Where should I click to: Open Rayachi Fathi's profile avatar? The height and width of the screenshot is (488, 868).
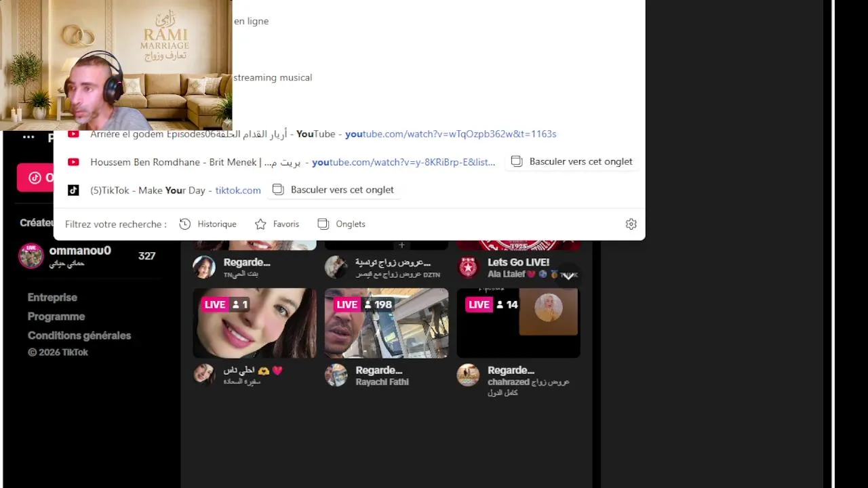click(x=336, y=375)
